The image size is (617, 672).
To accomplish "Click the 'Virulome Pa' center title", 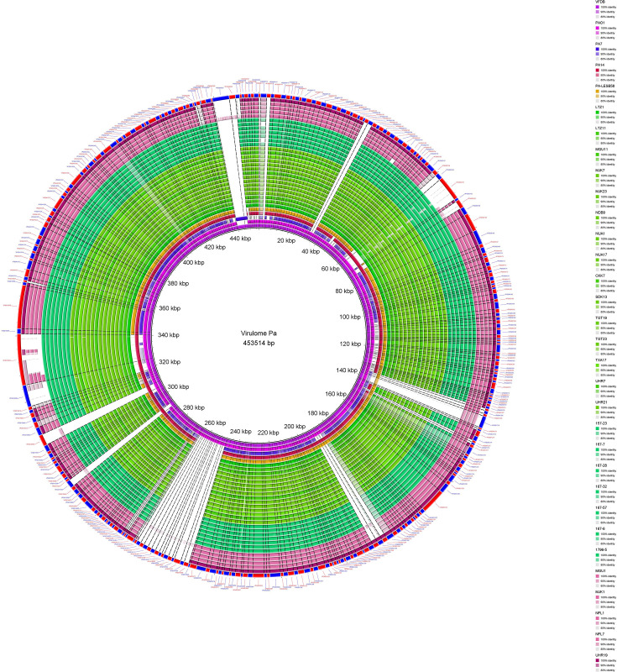I will point(259,333).
